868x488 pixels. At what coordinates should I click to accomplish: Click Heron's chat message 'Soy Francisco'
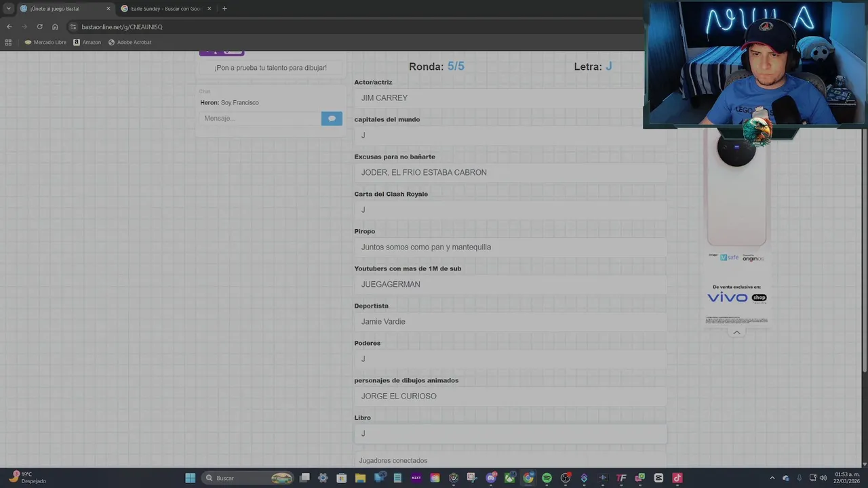(229, 102)
